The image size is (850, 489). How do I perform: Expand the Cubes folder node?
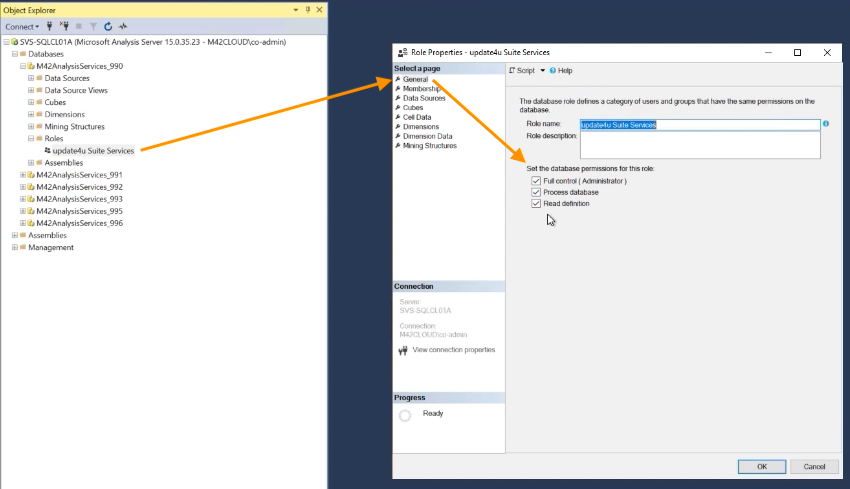click(x=31, y=102)
